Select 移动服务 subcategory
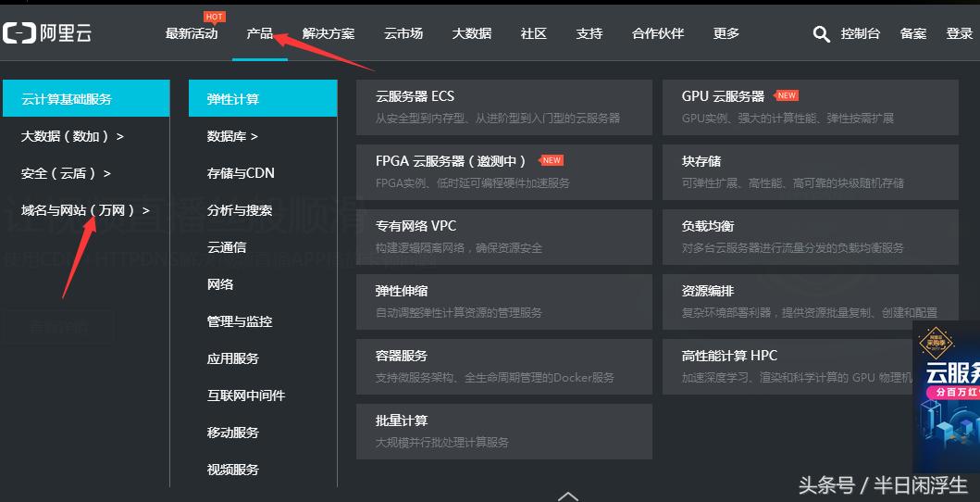 click(x=232, y=432)
